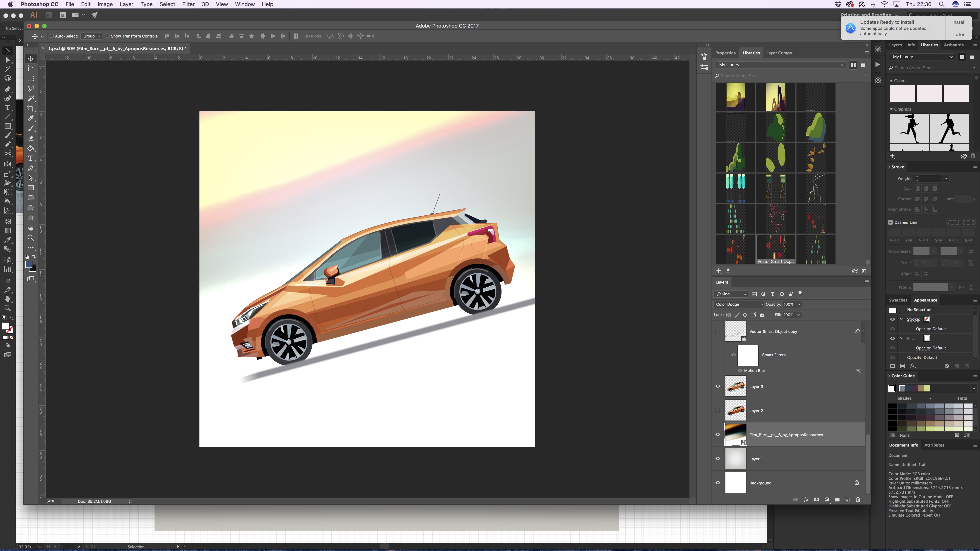980x551 pixels.
Task: Select the Eraser tool
Action: tap(31, 138)
